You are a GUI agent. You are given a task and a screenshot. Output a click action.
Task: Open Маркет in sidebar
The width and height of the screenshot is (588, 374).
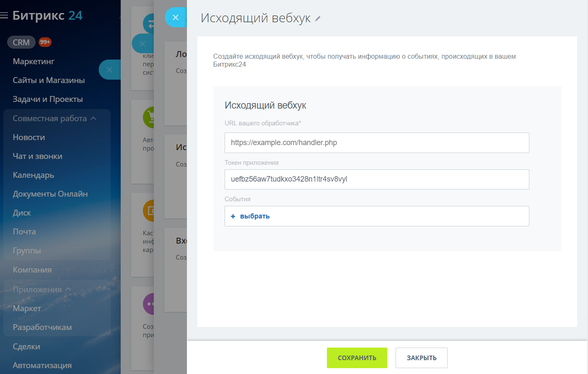pyautogui.click(x=27, y=308)
